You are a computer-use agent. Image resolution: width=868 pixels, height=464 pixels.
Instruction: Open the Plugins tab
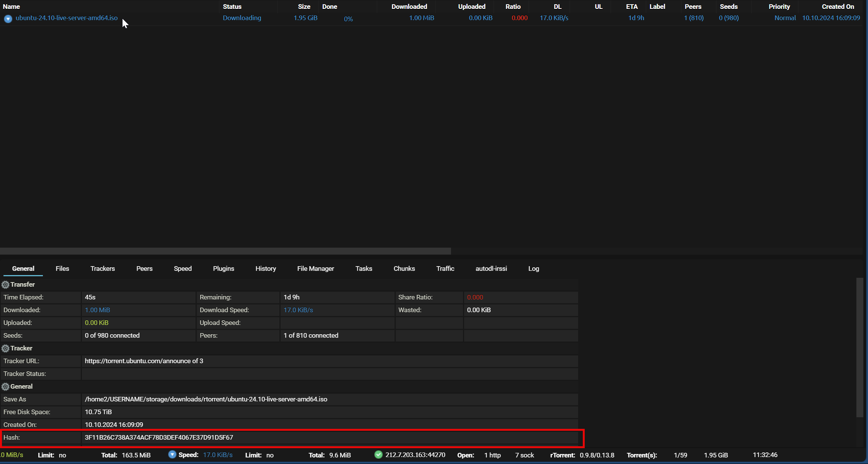point(223,269)
